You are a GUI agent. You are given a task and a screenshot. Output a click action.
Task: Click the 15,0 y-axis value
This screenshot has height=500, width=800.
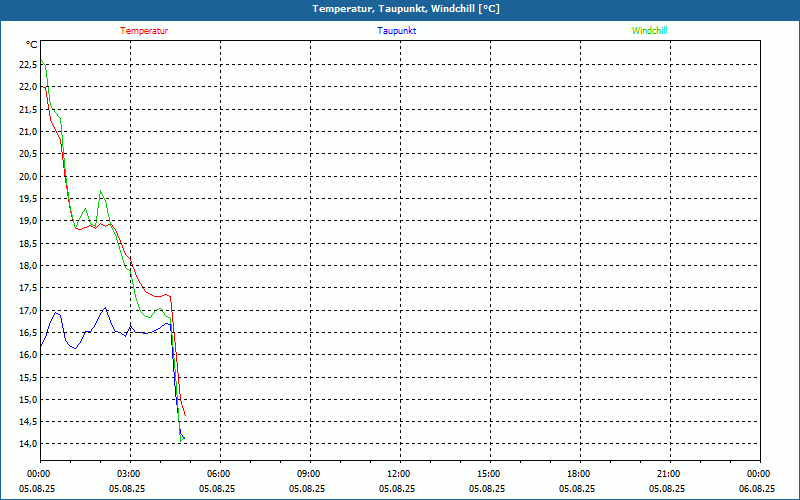[x=28, y=399]
